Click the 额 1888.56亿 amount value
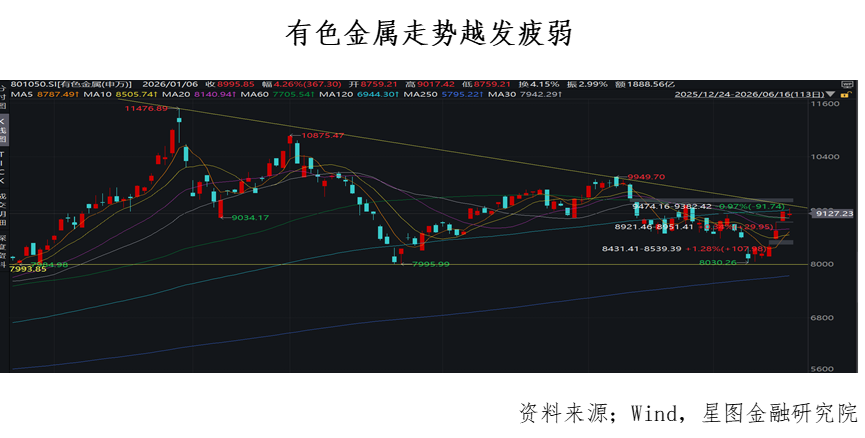Screen dimensions: 865x438 (645, 84)
